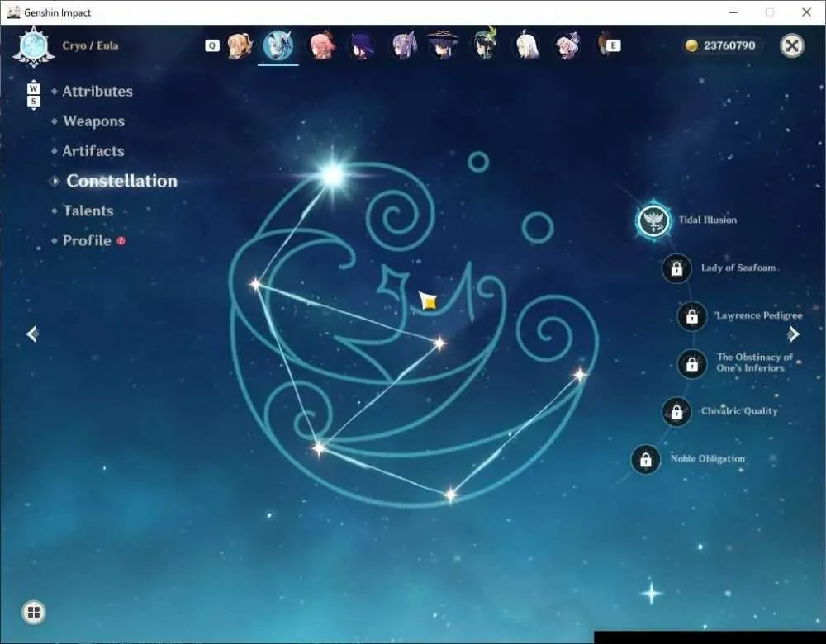Open the locked Lady of Seafoam node
The width and height of the screenshot is (826, 644).
pos(676,268)
